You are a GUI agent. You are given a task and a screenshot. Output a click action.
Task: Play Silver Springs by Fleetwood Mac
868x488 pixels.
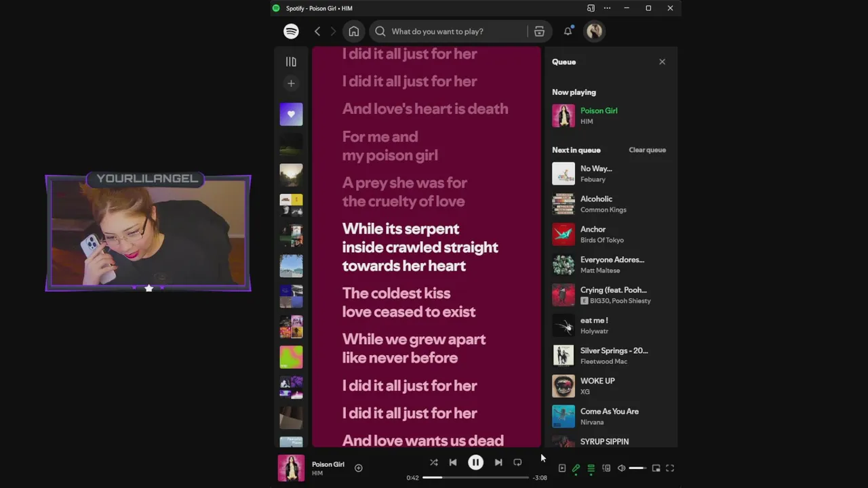(x=610, y=356)
